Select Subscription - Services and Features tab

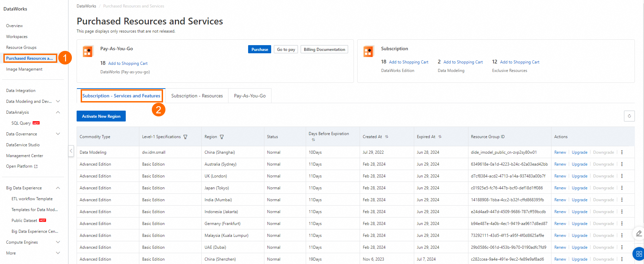(121, 96)
